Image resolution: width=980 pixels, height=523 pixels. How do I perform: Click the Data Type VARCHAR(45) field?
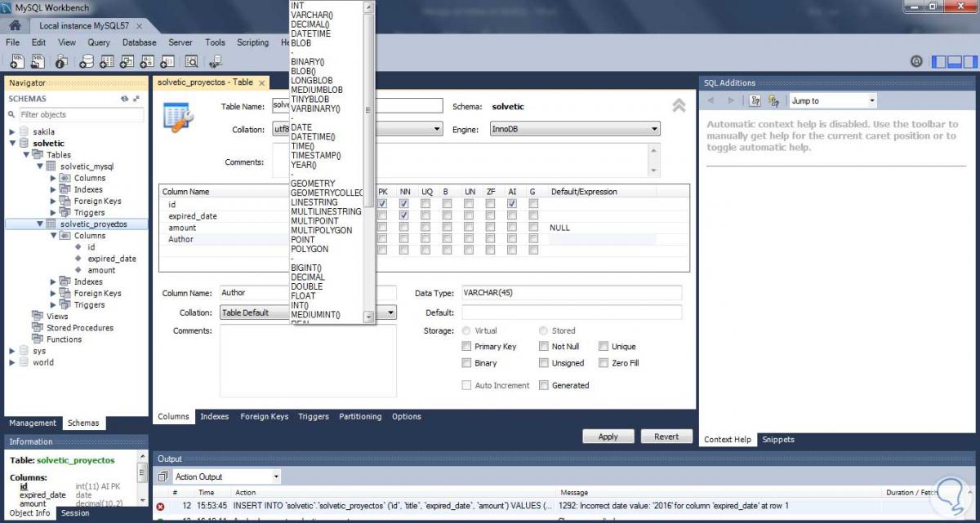click(571, 293)
